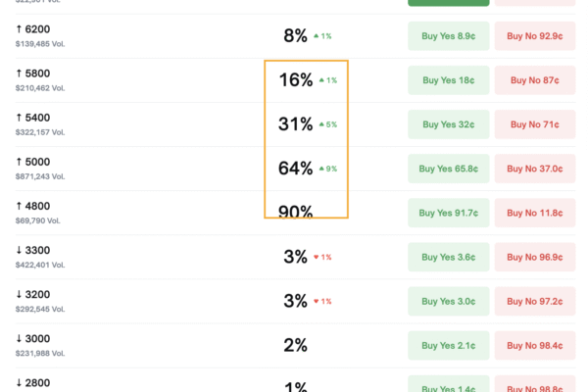Click the 64% probability for 5000
This screenshot has width=588, height=392.
pos(295,169)
